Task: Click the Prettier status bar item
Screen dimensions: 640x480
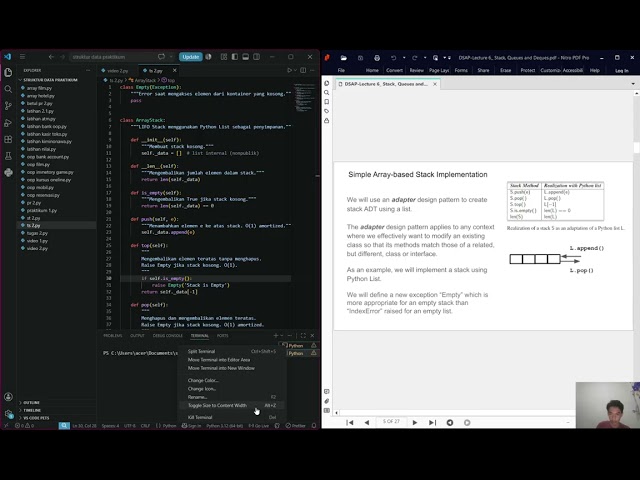Action: [296, 426]
